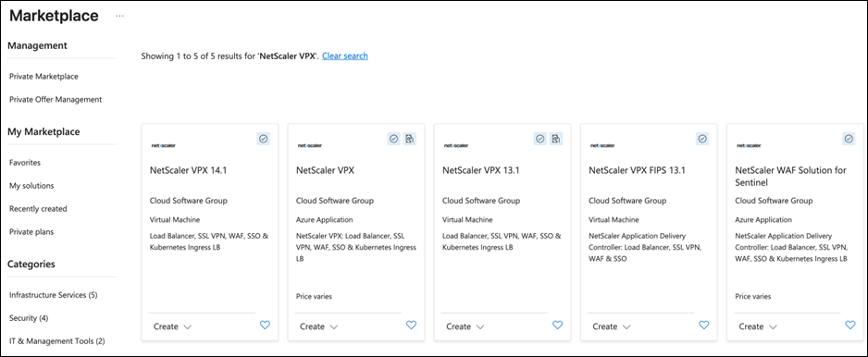Click 'Virtual Machine' on NetScaler VPX FIPS 13.1 card
Image resolution: width=868 pixels, height=357 pixels.
pyautogui.click(x=614, y=220)
